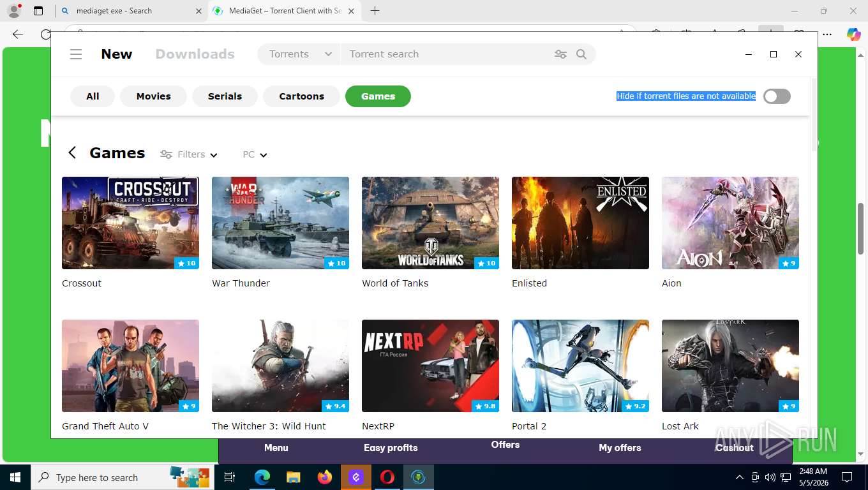
Task: Select the Serials category
Action: coord(225,96)
